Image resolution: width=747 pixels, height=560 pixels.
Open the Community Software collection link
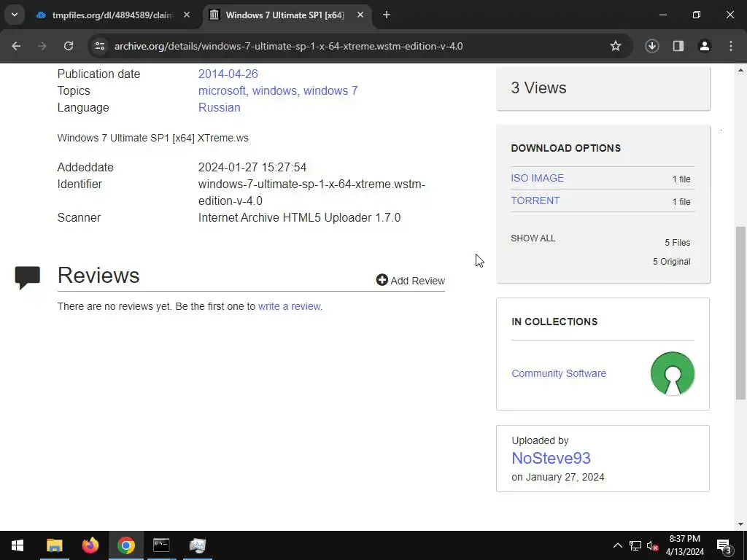(x=558, y=373)
